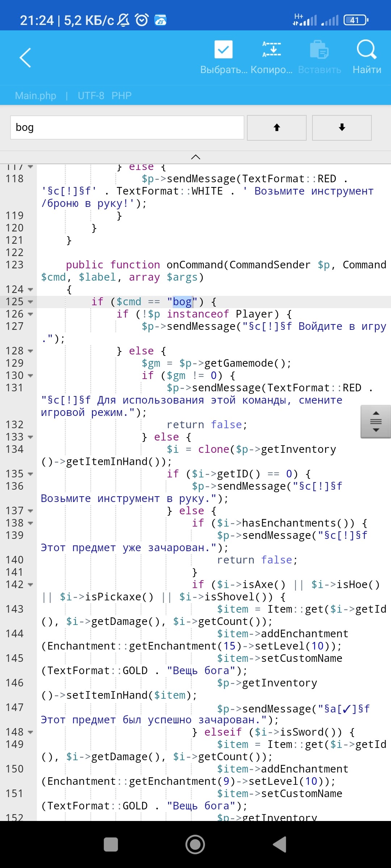
Task: Tap the Paste clipboard icon
Action: coord(319,50)
